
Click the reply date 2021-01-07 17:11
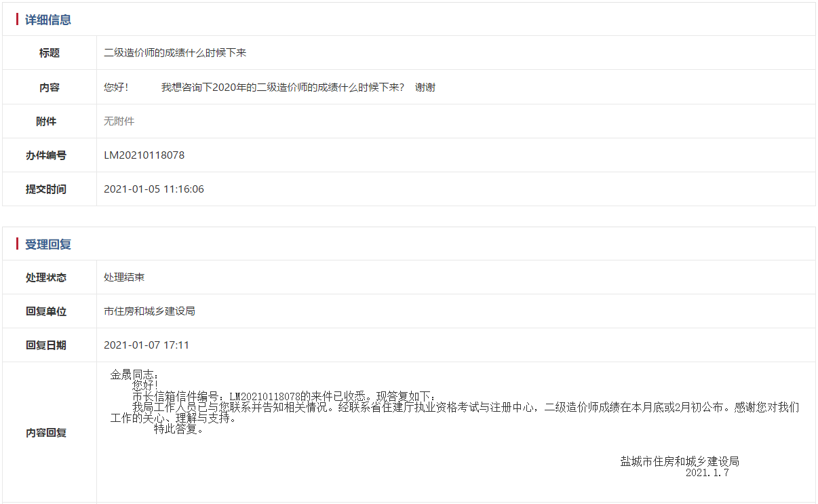click(147, 345)
